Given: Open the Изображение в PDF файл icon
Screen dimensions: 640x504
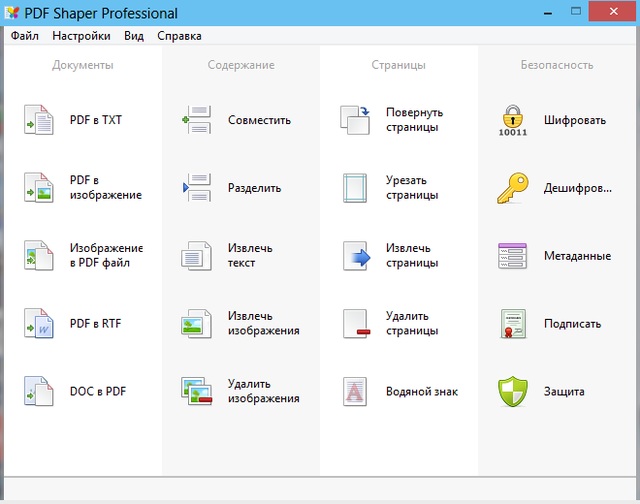Looking at the screenshot, I should [x=39, y=255].
